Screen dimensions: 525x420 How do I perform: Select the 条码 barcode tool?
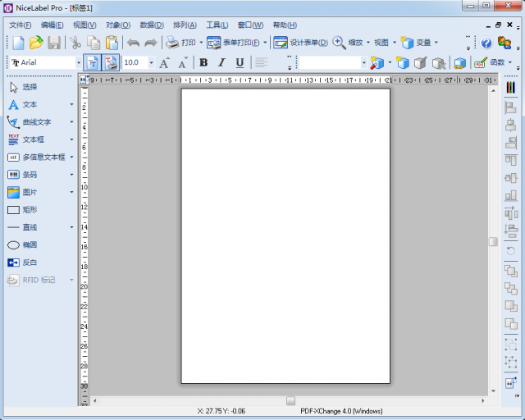[29, 175]
